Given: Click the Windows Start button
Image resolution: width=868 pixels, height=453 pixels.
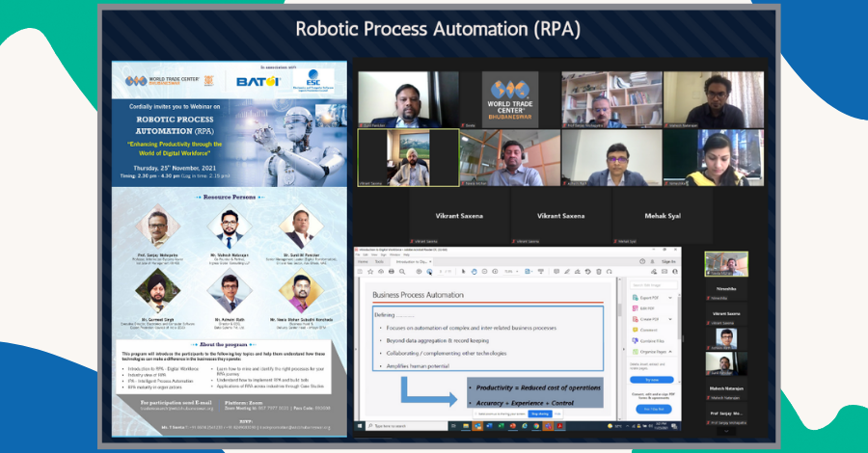Looking at the screenshot, I should coord(360,426).
